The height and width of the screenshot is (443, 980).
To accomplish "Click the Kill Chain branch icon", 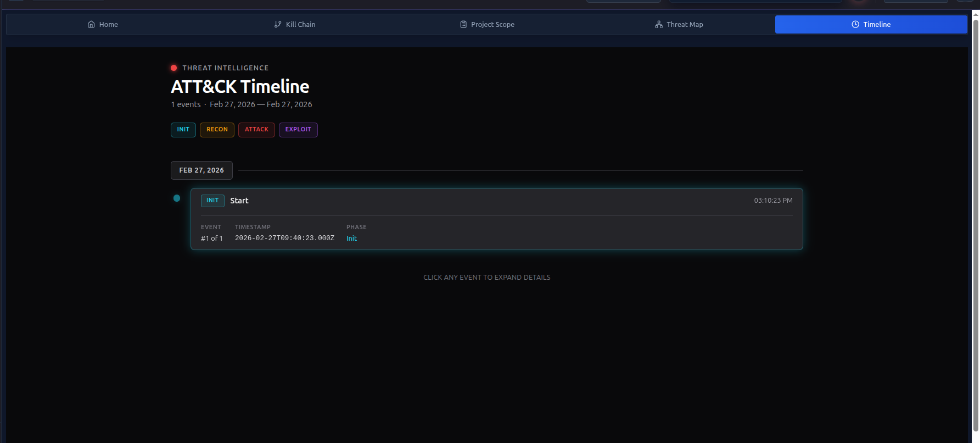I will [x=278, y=24].
